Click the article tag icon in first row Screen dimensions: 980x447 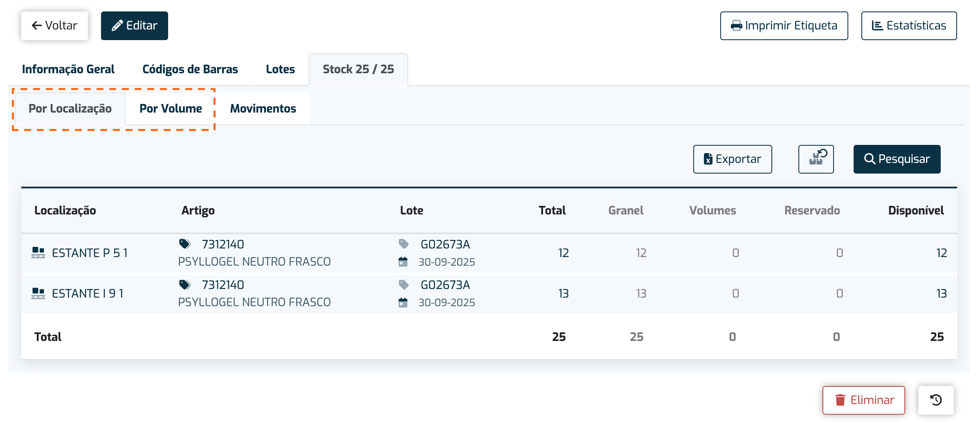click(185, 244)
